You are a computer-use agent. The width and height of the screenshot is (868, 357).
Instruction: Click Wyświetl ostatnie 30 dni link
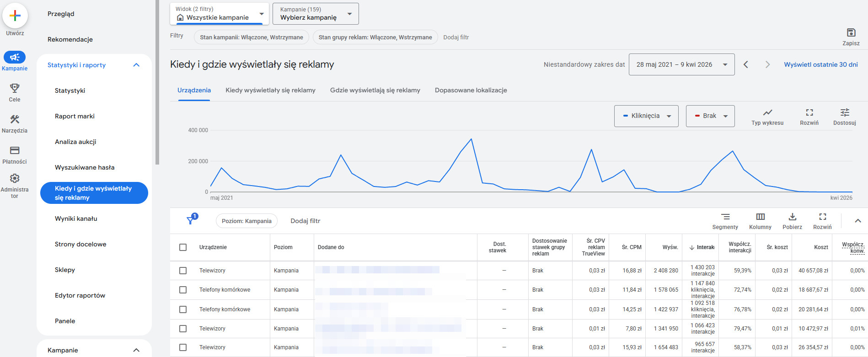click(x=820, y=64)
